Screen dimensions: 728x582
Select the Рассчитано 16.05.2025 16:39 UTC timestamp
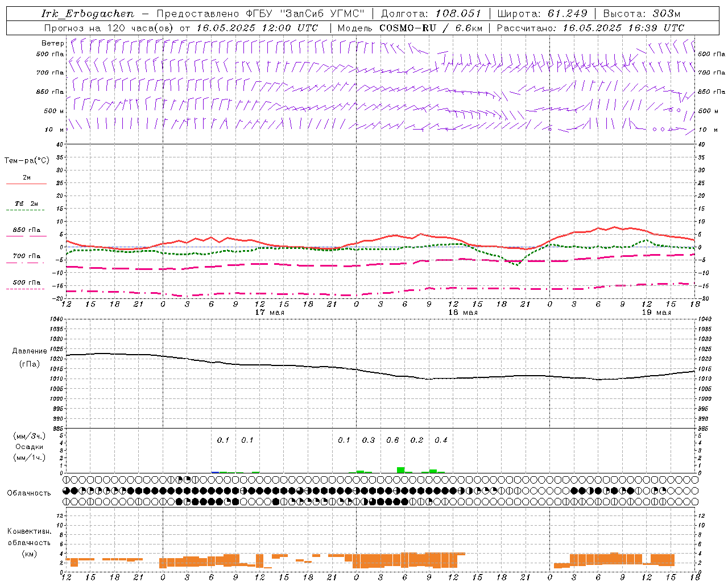click(590, 28)
